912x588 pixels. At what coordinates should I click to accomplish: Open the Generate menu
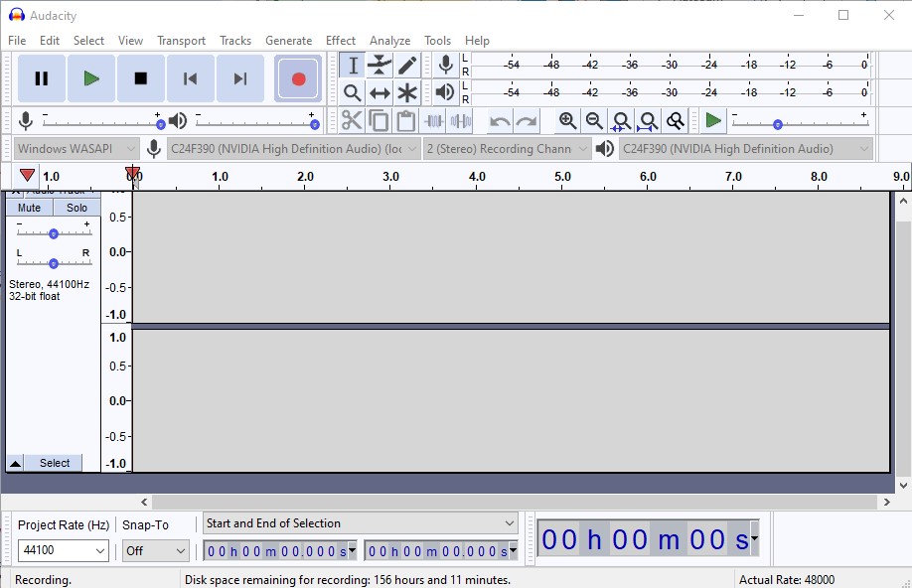289,41
